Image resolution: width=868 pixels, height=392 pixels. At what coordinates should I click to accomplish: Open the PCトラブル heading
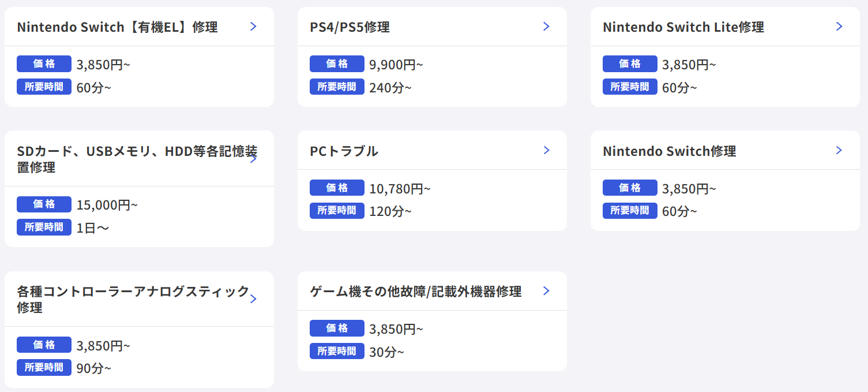click(344, 151)
